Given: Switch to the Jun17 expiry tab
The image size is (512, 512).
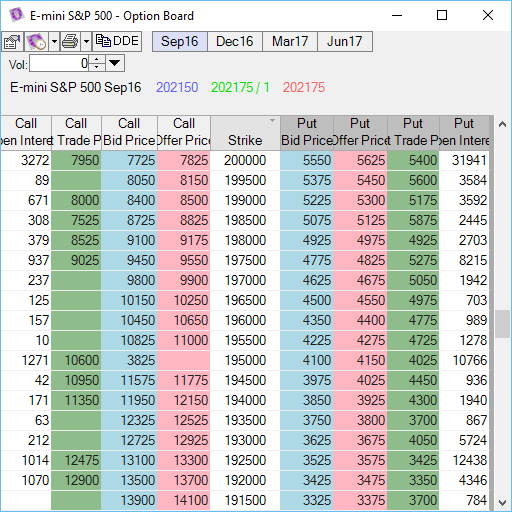Looking at the screenshot, I should click(345, 42).
